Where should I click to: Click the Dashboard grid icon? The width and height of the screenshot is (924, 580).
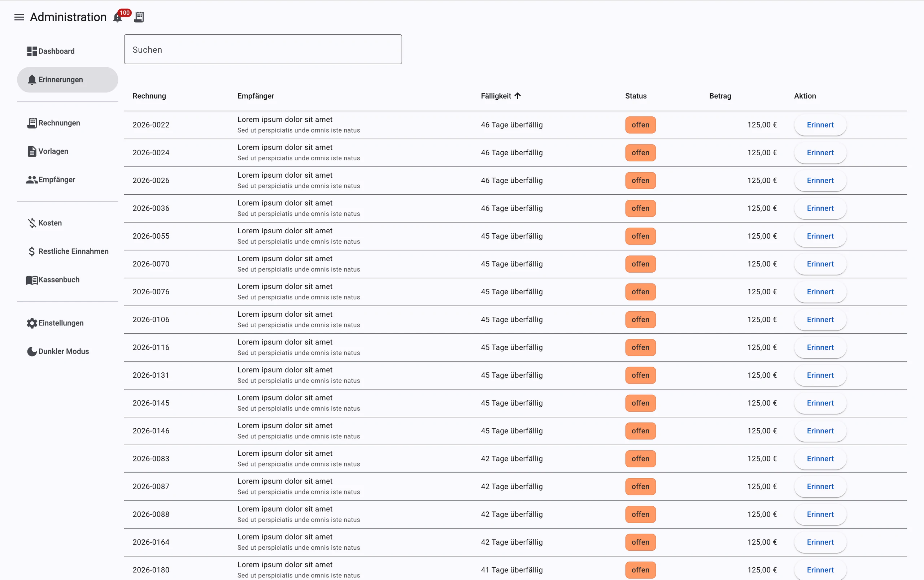[x=32, y=51]
